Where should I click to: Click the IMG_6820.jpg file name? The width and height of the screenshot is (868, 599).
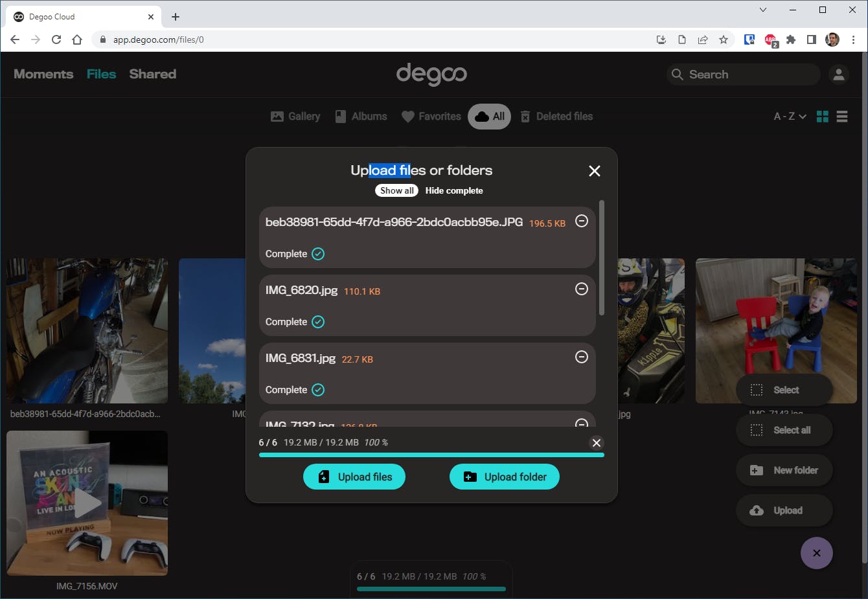(x=301, y=290)
